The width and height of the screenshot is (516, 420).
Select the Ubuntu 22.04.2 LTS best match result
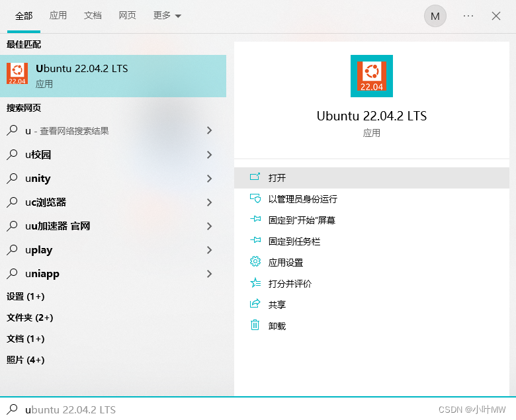[x=113, y=76]
